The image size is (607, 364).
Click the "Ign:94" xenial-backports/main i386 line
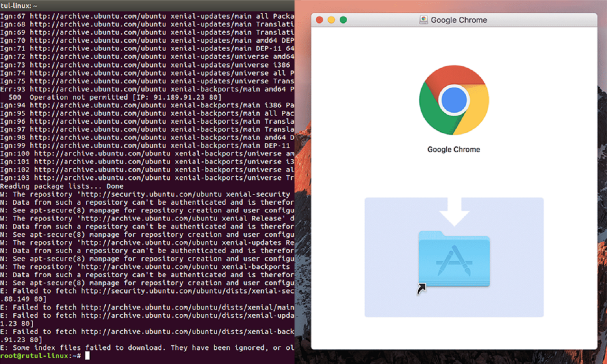(x=147, y=105)
